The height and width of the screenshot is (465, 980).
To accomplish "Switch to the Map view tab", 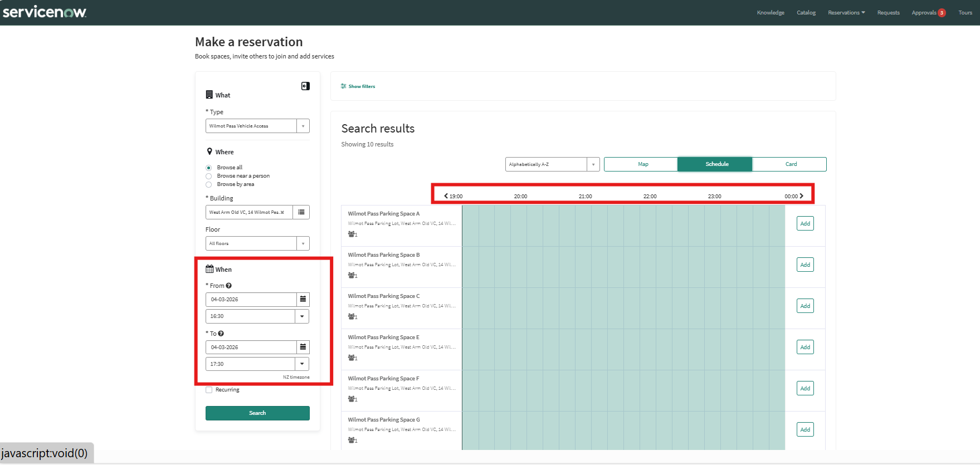I will (643, 164).
